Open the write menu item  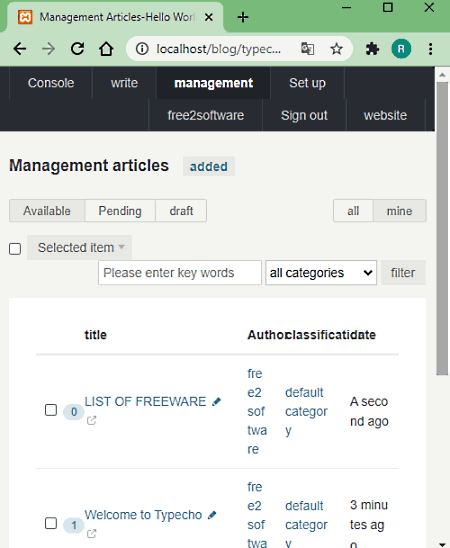pyautogui.click(x=124, y=83)
